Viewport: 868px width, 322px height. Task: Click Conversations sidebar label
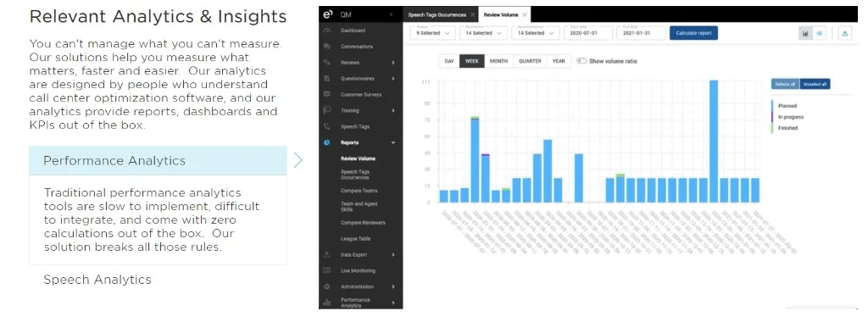357,47
